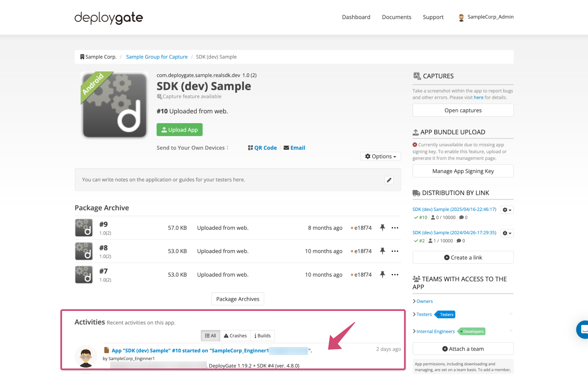Go to Sample Group for Capture breadcrumb
The image size is (588, 374).
coord(157,57)
